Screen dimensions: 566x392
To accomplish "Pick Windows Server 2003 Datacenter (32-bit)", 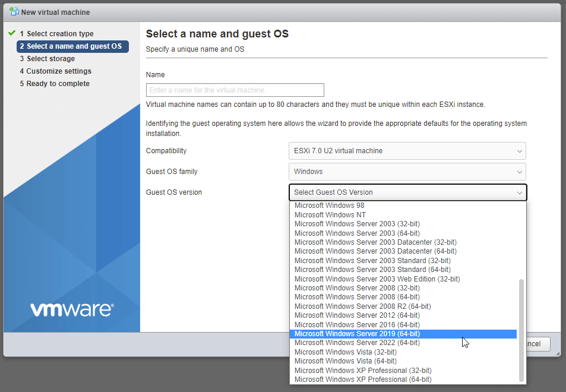I will (x=403, y=242).
